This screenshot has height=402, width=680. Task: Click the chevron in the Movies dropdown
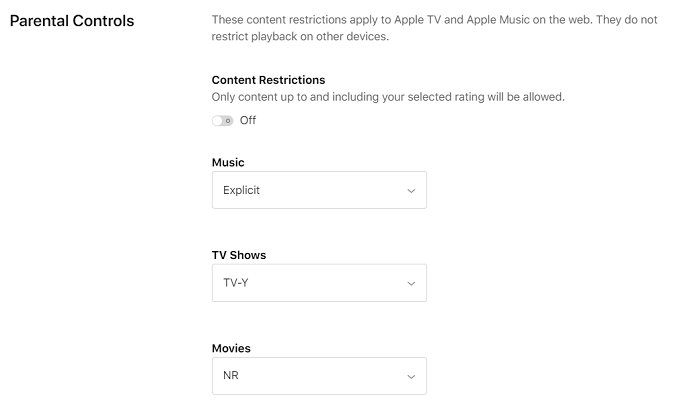coord(410,376)
